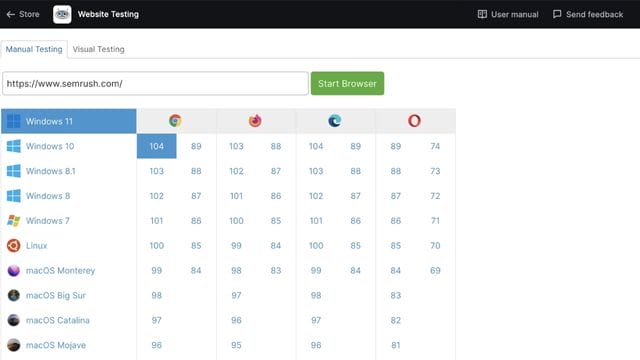This screenshot has width=640, height=360.
Task: Switch to the Visual Testing tab
Action: click(x=99, y=49)
